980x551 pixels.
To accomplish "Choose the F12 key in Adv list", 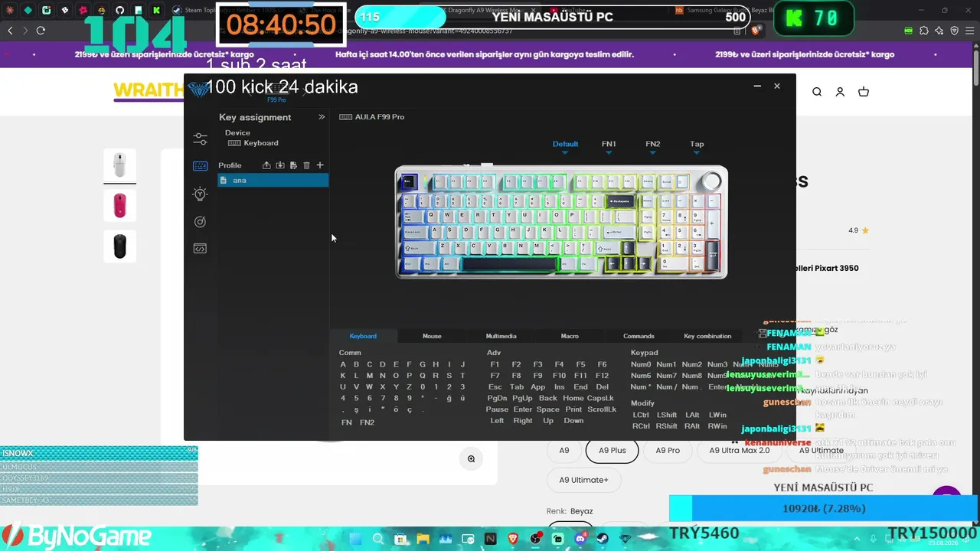I will (x=602, y=376).
